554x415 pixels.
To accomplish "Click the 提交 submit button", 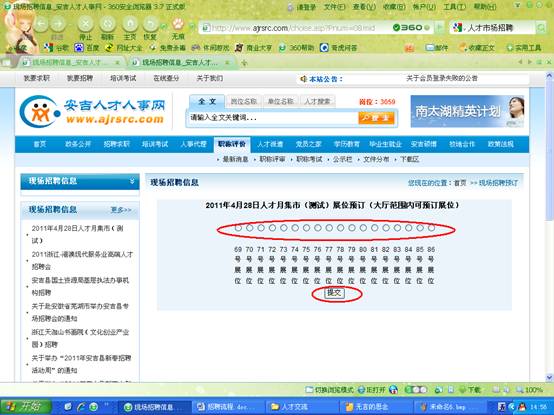I will tap(334, 293).
